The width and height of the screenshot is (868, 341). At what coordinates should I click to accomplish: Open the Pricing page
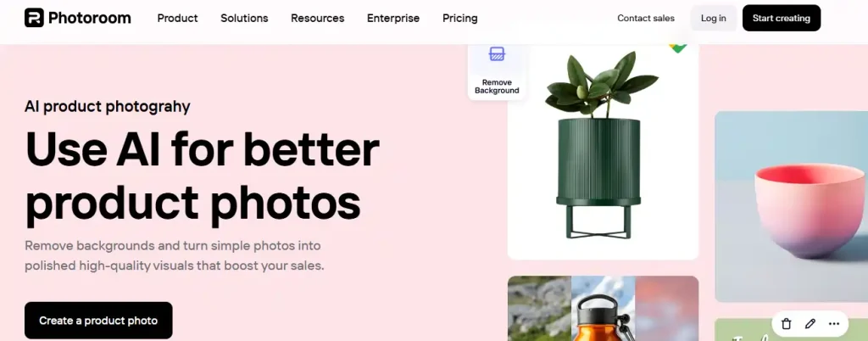(459, 19)
